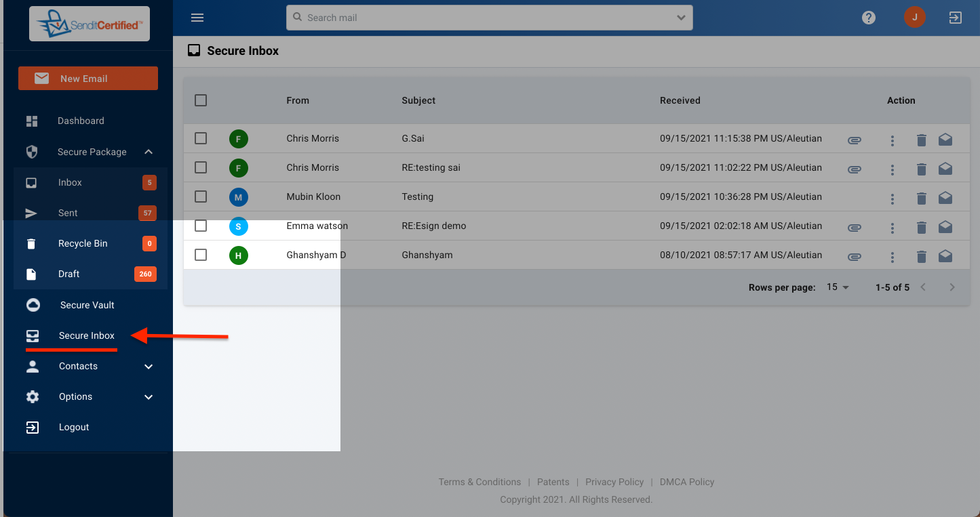The image size is (980, 517).
Task: Open the help question mark icon
Action: tap(868, 18)
